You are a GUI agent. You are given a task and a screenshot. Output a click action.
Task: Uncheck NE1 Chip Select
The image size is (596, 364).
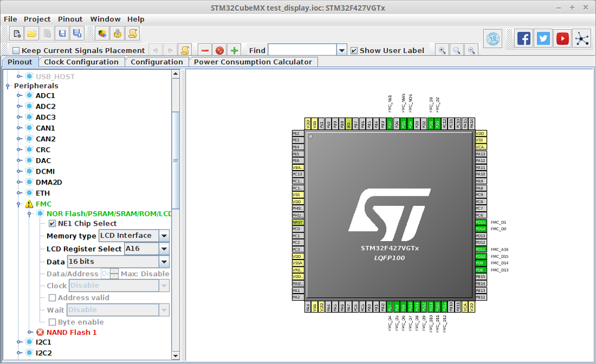pyautogui.click(x=53, y=224)
